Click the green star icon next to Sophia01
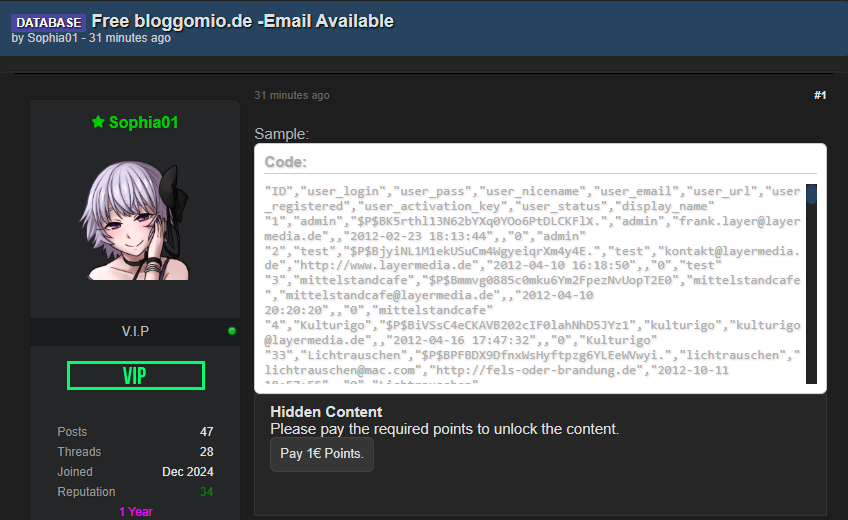848x520 pixels. [x=98, y=122]
